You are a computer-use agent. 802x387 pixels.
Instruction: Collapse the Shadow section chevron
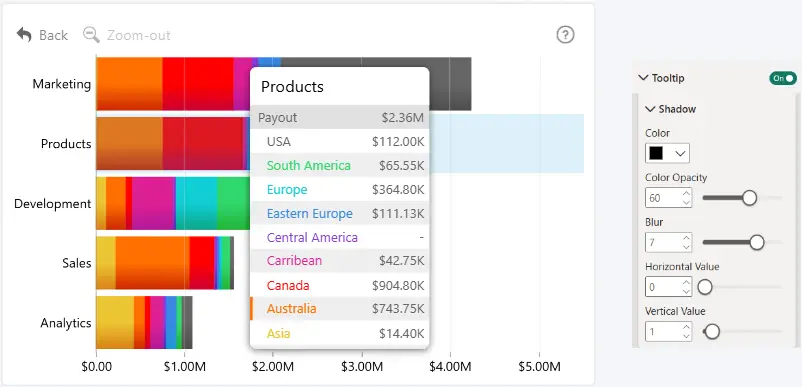point(650,109)
